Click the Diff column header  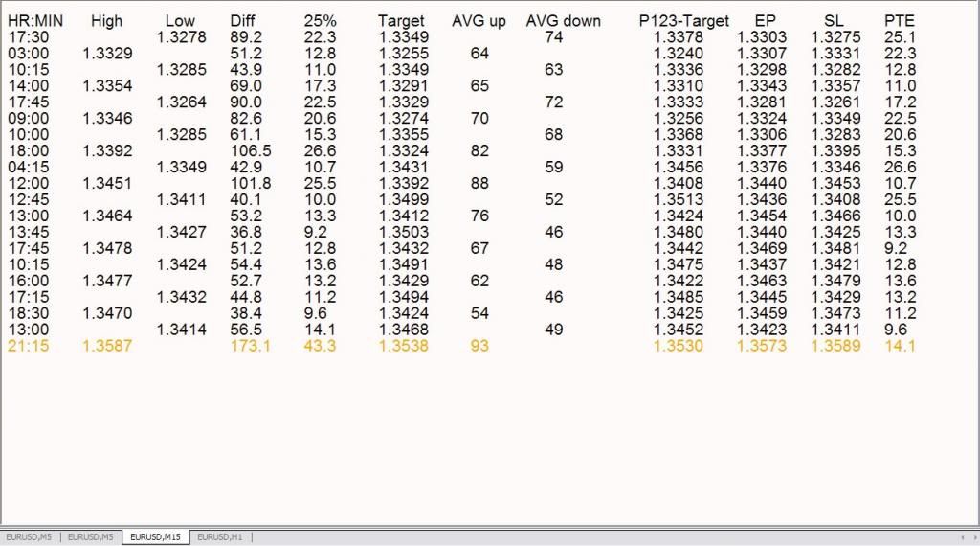pos(243,21)
